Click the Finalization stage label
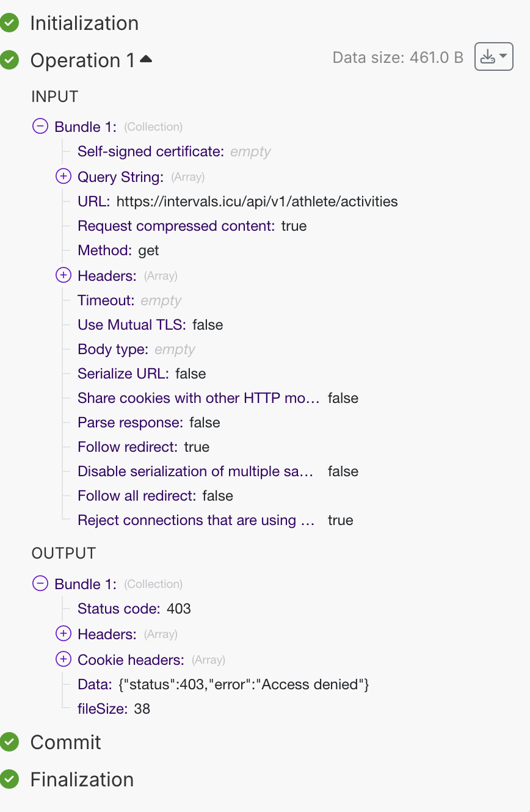Viewport: 530px width, 812px height. click(x=82, y=780)
